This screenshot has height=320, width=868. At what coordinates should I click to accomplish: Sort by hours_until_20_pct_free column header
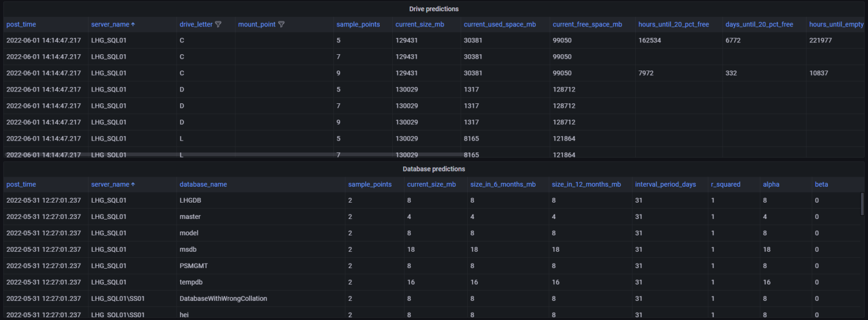coord(673,25)
